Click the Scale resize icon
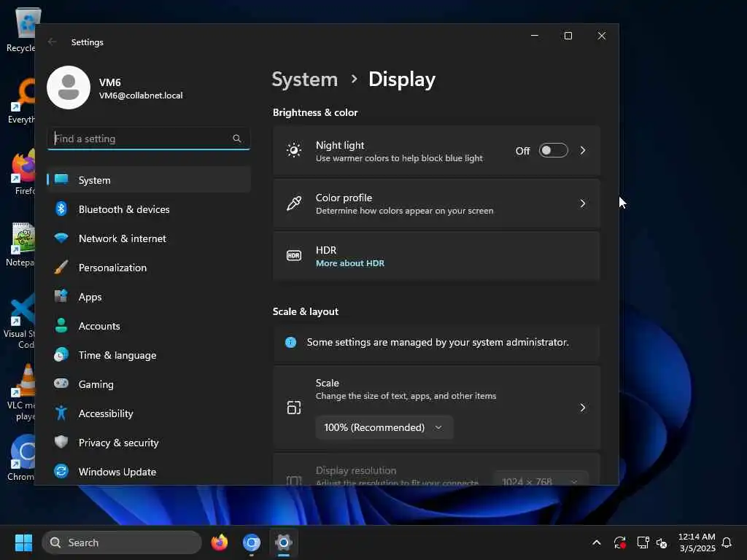Viewport: 747px width, 560px height. pos(294,408)
